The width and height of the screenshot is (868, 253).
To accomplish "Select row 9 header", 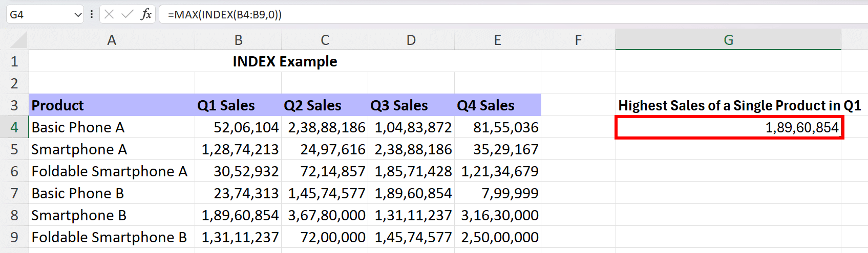I will [x=14, y=237].
